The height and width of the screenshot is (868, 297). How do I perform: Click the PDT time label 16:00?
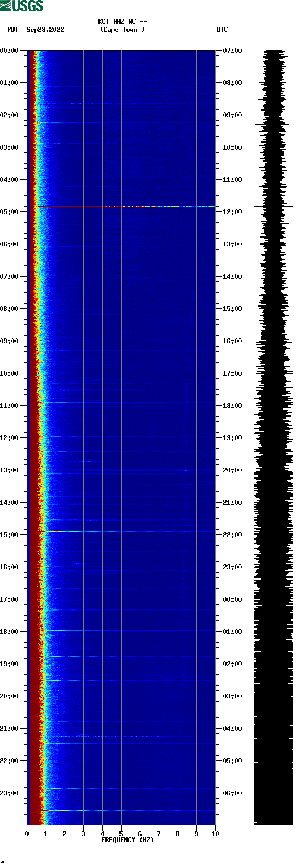point(9,567)
